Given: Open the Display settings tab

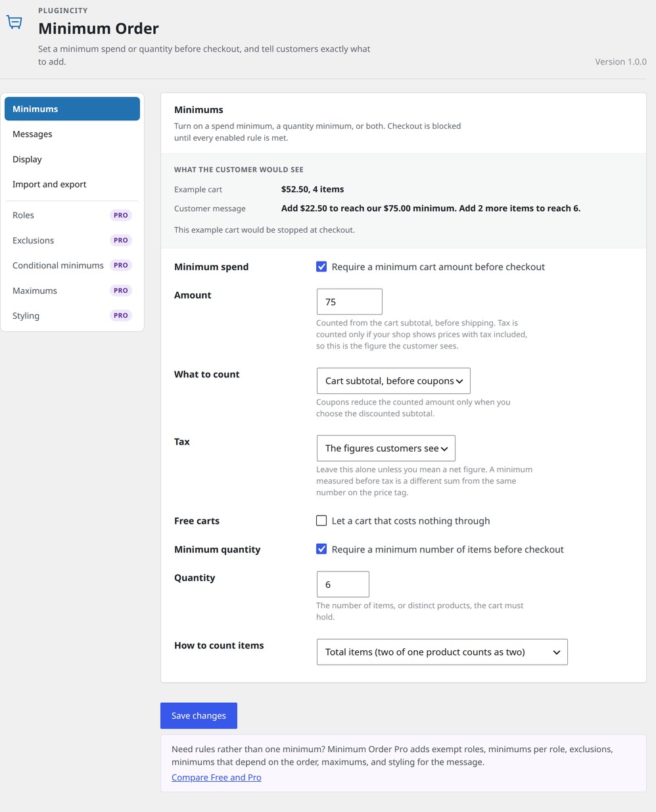Looking at the screenshot, I should (x=72, y=159).
